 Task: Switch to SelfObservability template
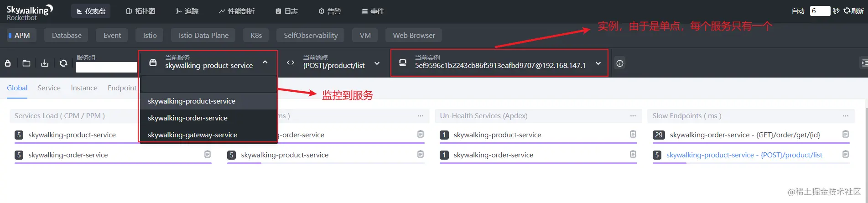click(311, 35)
